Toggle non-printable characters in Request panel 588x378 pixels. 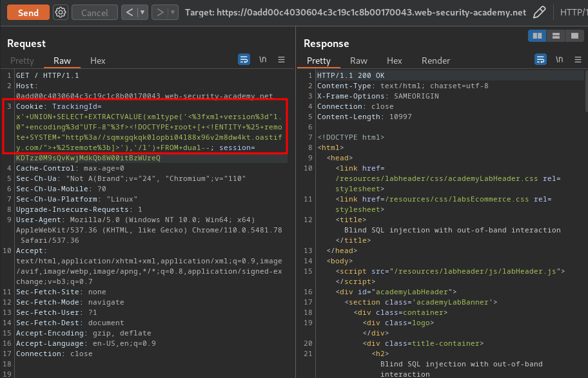pyautogui.click(x=263, y=59)
